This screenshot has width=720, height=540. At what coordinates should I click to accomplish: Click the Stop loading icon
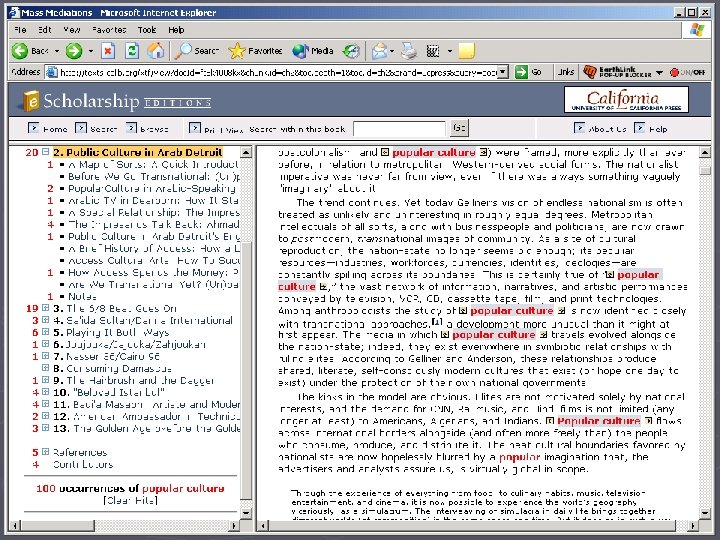107,50
